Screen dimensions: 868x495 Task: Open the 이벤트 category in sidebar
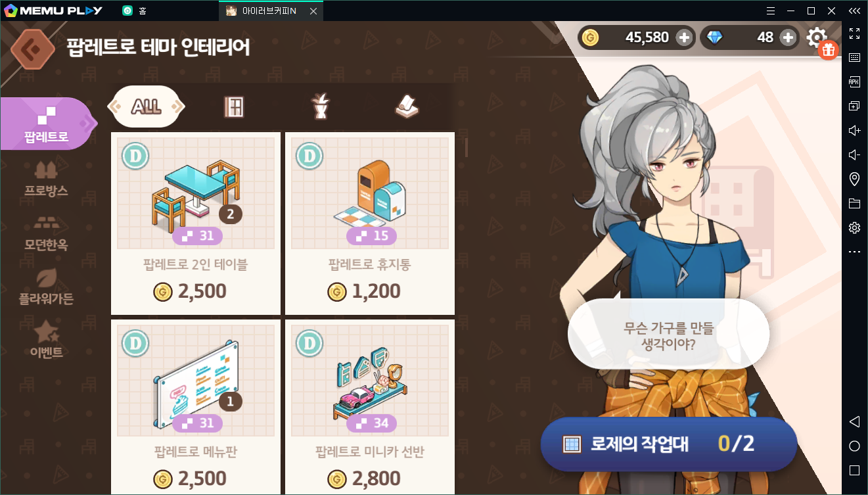[45, 341]
